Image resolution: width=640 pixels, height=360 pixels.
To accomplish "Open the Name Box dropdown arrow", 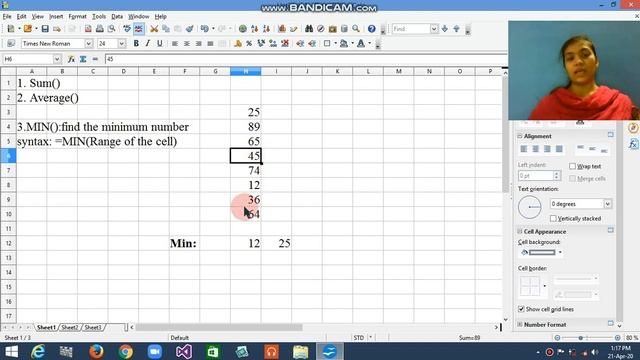I will coord(57,59).
